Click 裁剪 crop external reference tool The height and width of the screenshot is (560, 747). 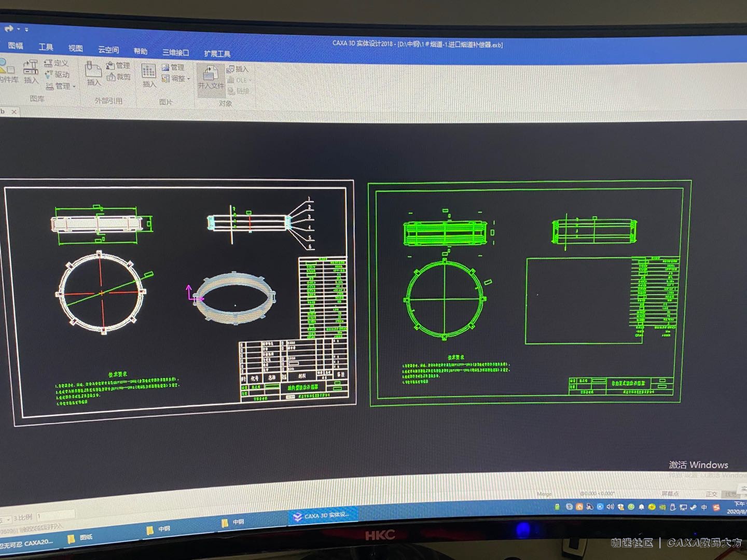click(119, 77)
